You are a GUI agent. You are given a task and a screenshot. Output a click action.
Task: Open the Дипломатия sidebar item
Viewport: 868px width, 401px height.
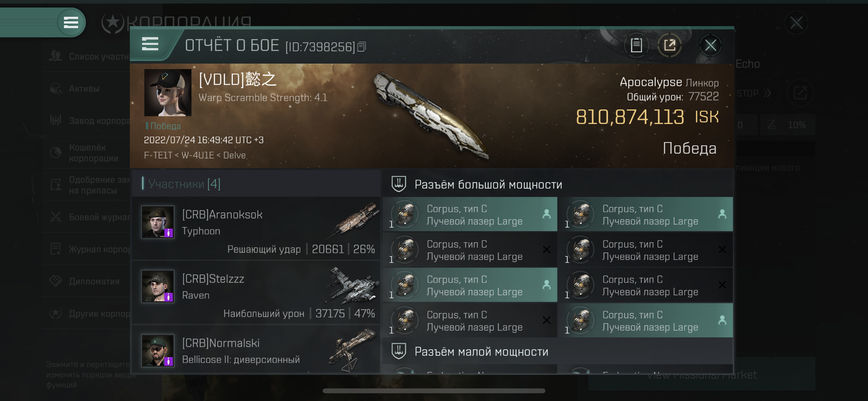tap(86, 281)
